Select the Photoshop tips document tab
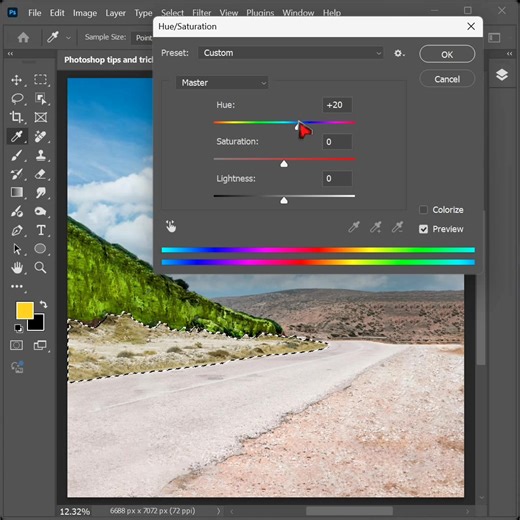Viewport: 520px width, 520px height. click(x=109, y=60)
